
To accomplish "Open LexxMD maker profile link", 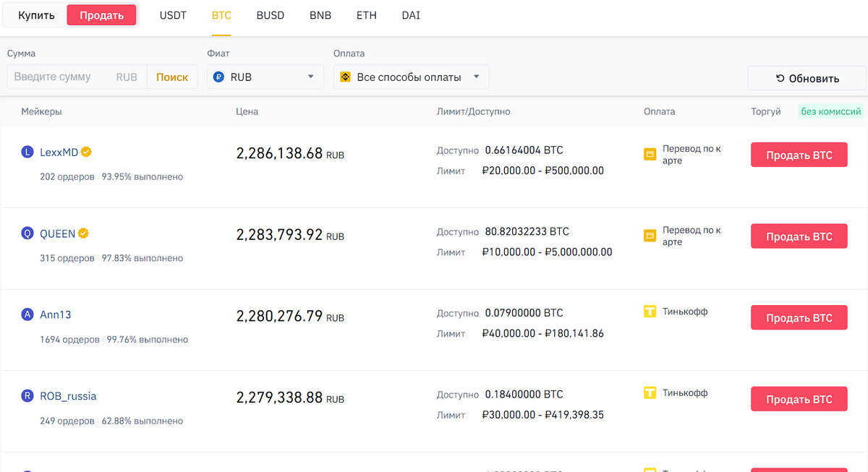I will [x=59, y=153].
